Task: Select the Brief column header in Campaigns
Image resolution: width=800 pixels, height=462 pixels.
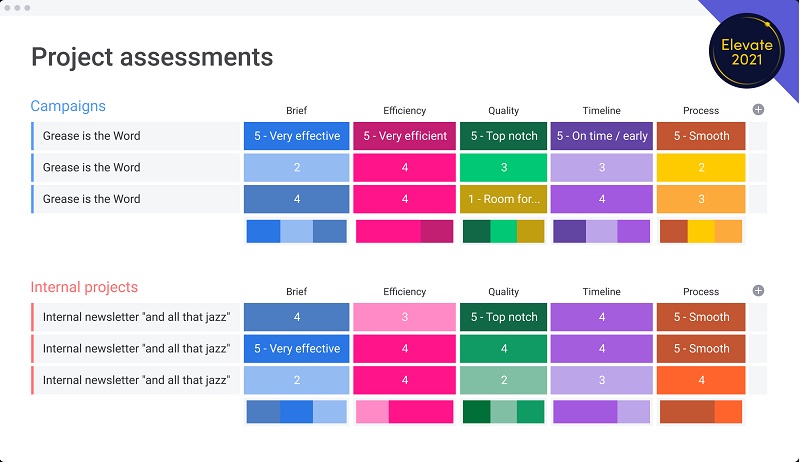Action: 296,111
